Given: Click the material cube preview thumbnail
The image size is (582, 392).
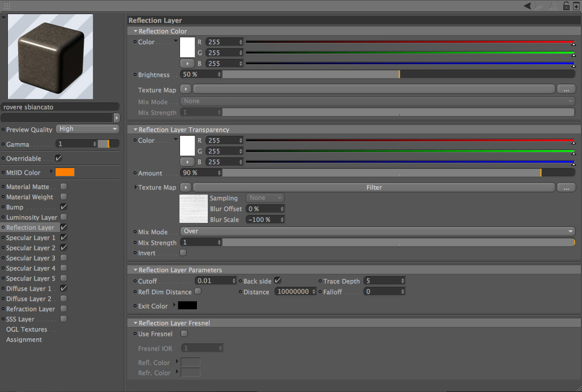Looking at the screenshot, I should [x=50, y=57].
